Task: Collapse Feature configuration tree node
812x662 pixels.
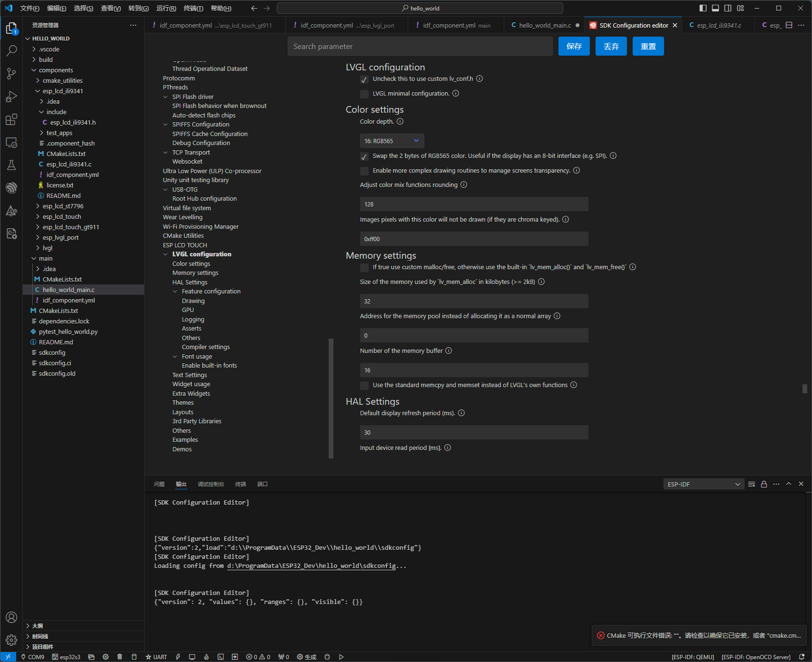Action: pyautogui.click(x=175, y=292)
